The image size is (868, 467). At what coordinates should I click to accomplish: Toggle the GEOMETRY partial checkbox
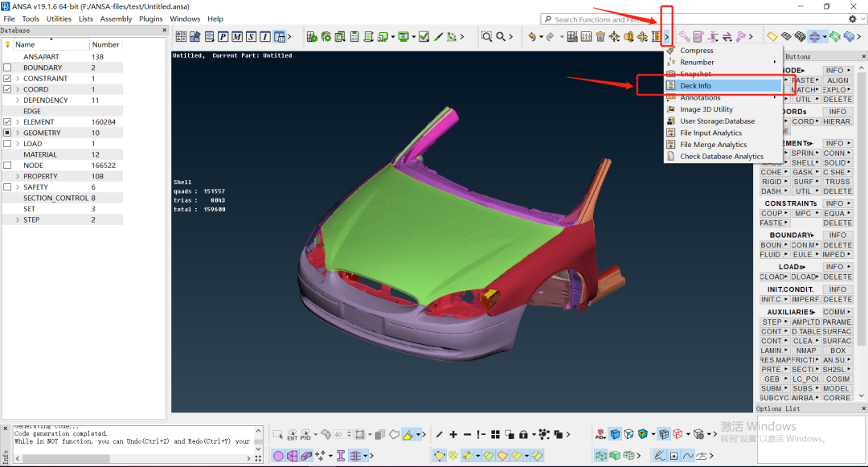point(7,133)
